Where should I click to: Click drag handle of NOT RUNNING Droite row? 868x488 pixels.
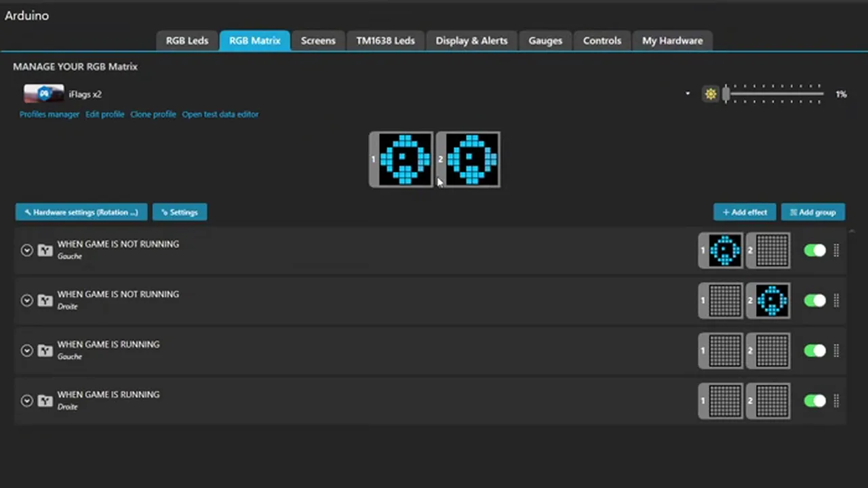(x=836, y=300)
